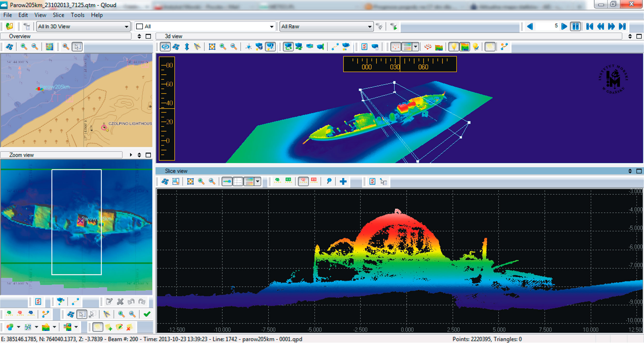Delete the sticky note annotation

[129, 327]
